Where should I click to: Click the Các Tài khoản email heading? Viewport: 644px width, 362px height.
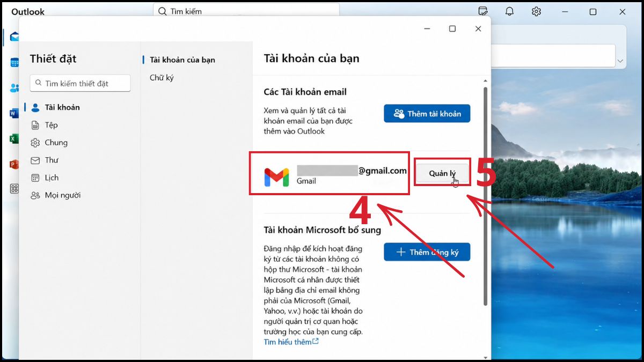(x=305, y=92)
